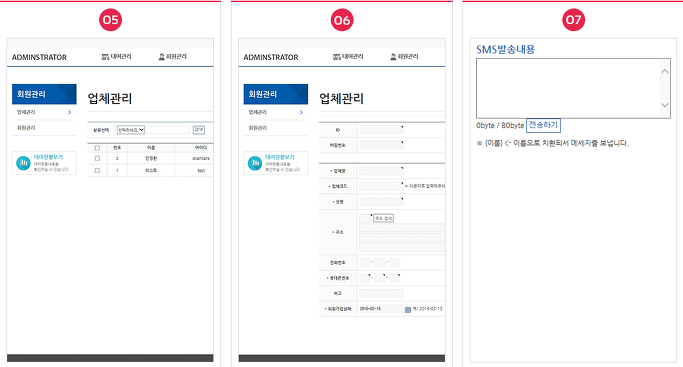
Task: Click the 대여현황보기 chart icon in panel 06
Action: (x=255, y=163)
